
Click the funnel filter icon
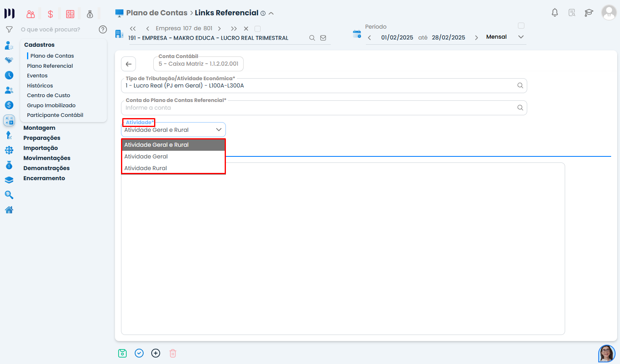(x=9, y=29)
